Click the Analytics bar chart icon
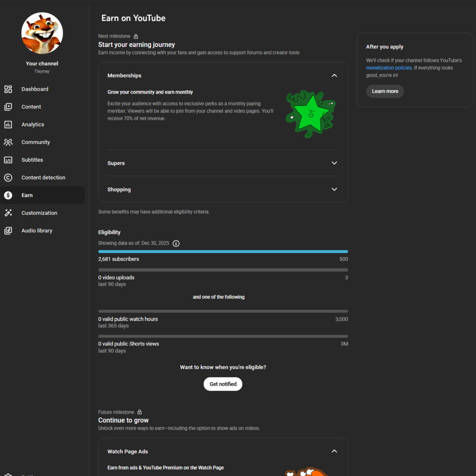476x476 pixels. click(x=8, y=124)
